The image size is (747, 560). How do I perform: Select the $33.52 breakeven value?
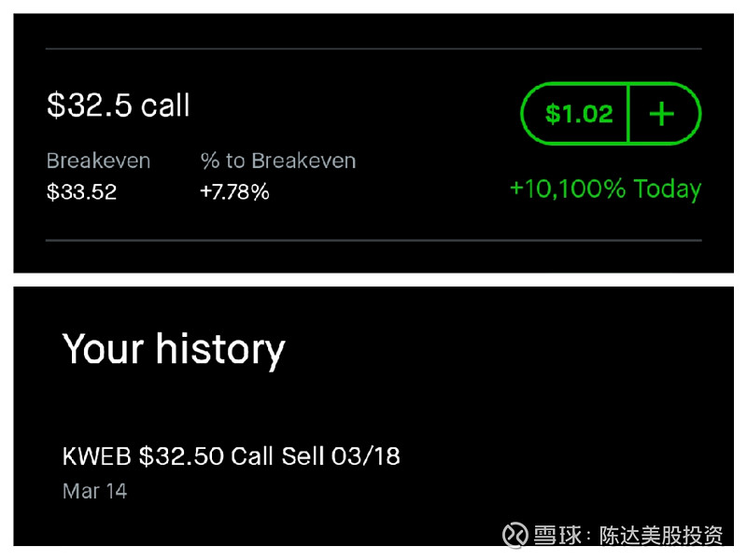tap(81, 192)
